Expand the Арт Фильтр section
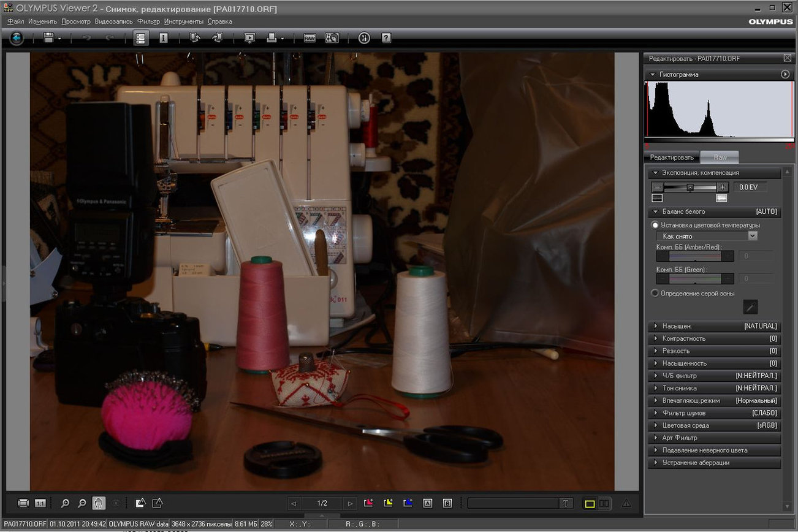This screenshot has width=798, height=532. (714, 438)
